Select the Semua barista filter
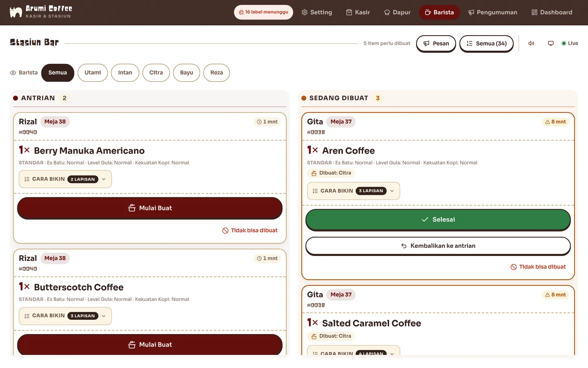588x368 pixels. pyautogui.click(x=58, y=73)
